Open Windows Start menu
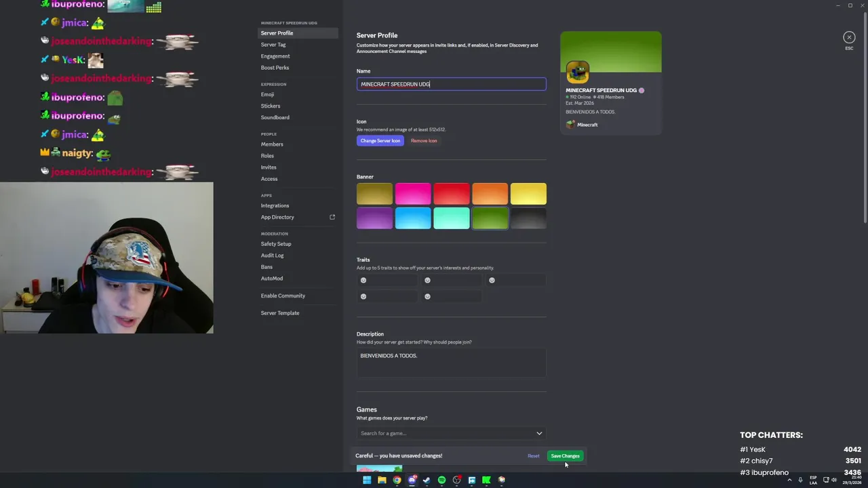The width and height of the screenshot is (868, 488). (367, 480)
